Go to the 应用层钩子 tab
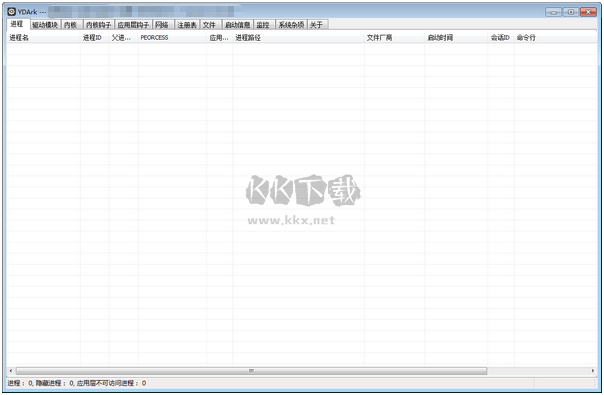The height and width of the screenshot is (395, 604). [x=133, y=25]
